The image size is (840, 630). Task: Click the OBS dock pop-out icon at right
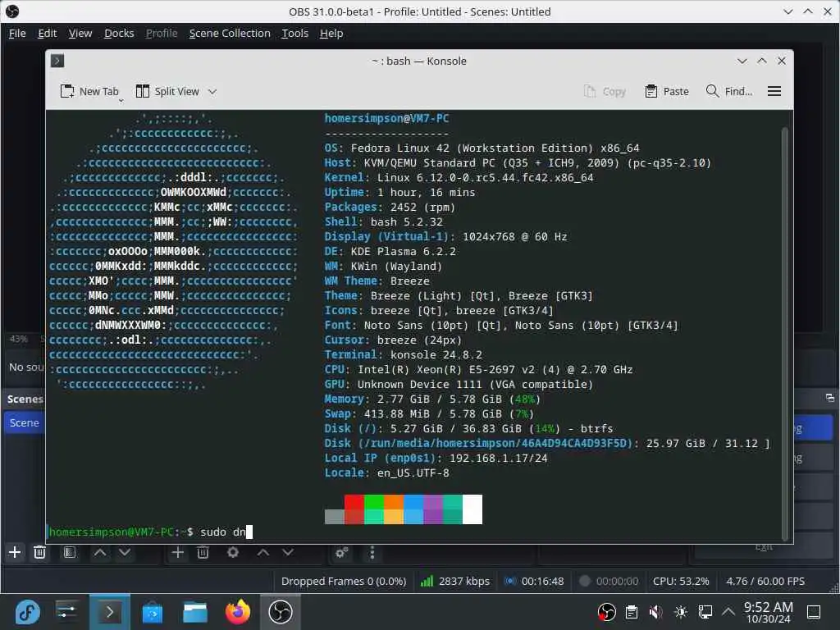[x=830, y=398]
